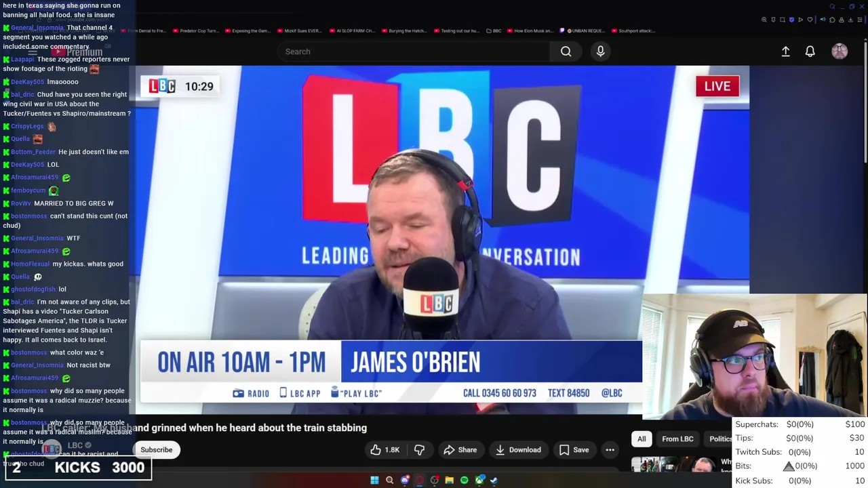This screenshot has height=488, width=868.
Task: Start voice search with the microphone icon
Action: (600, 52)
